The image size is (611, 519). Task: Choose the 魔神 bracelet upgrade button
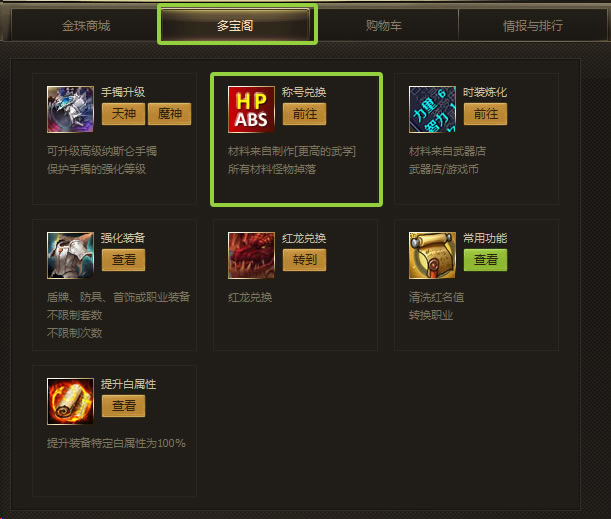[x=170, y=114]
